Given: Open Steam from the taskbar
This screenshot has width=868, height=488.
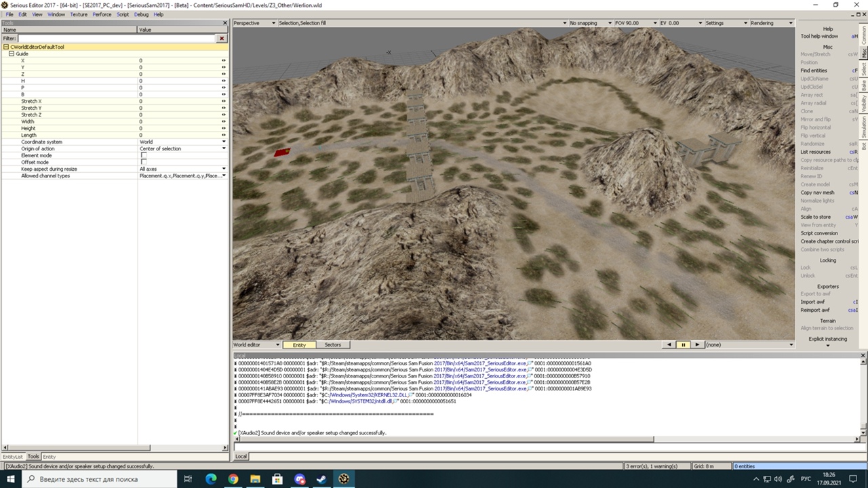Looking at the screenshot, I should [322, 479].
